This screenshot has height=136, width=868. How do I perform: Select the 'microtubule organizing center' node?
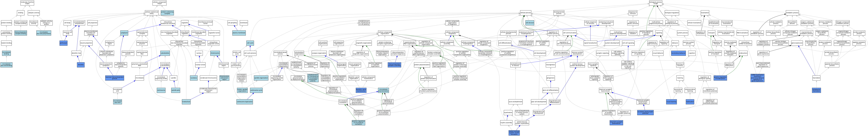161,78
